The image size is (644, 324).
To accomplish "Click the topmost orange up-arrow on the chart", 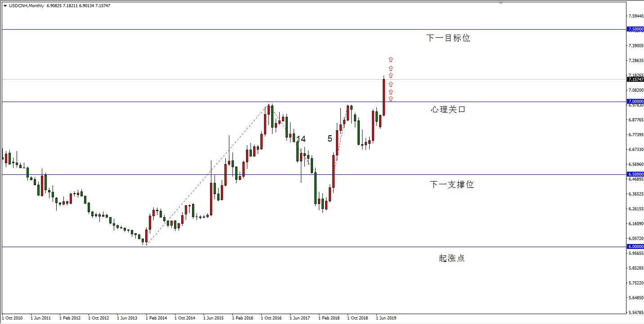I will pyautogui.click(x=391, y=59).
